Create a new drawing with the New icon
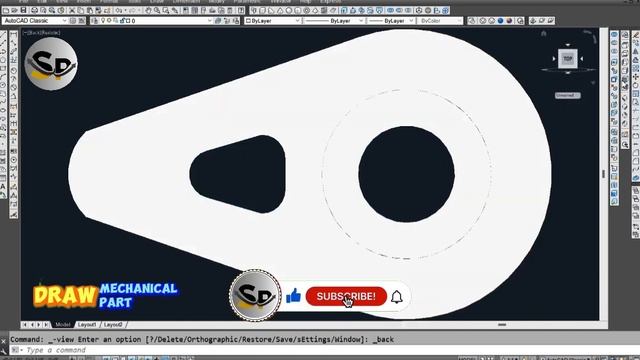 coord(6,10)
